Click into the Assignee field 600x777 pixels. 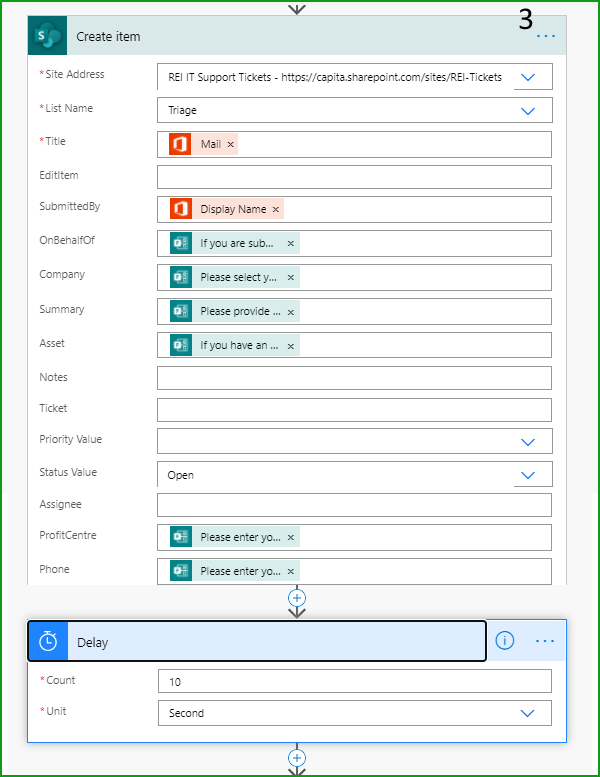pyautogui.click(x=354, y=505)
